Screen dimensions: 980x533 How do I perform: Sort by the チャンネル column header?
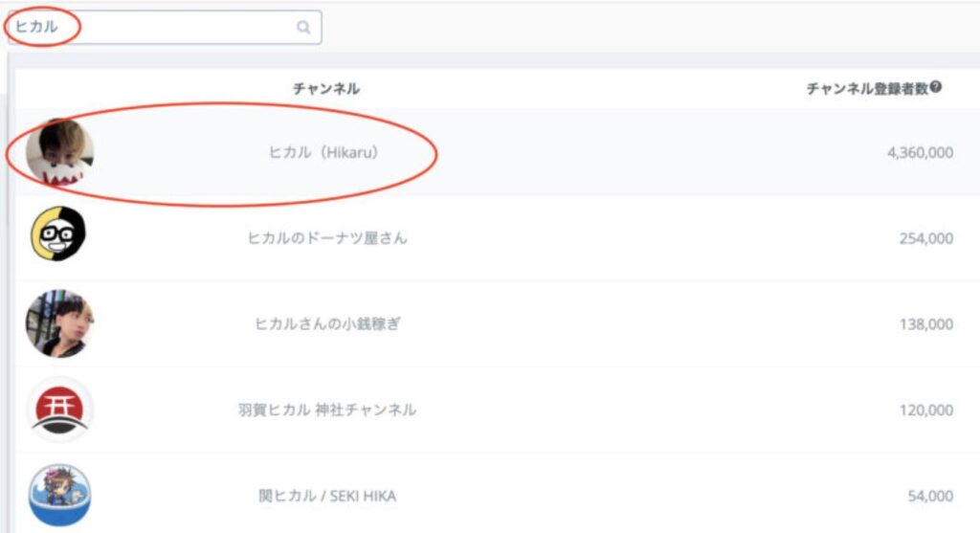[x=326, y=89]
